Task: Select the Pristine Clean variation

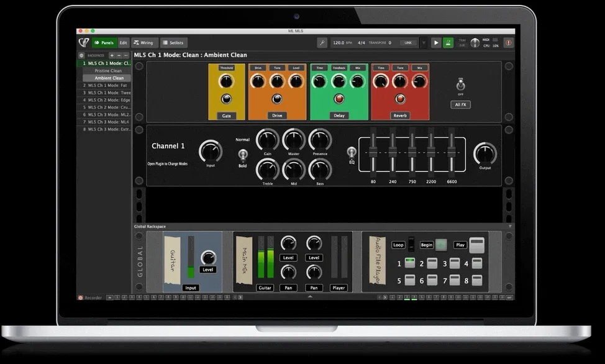Action: (x=108, y=71)
